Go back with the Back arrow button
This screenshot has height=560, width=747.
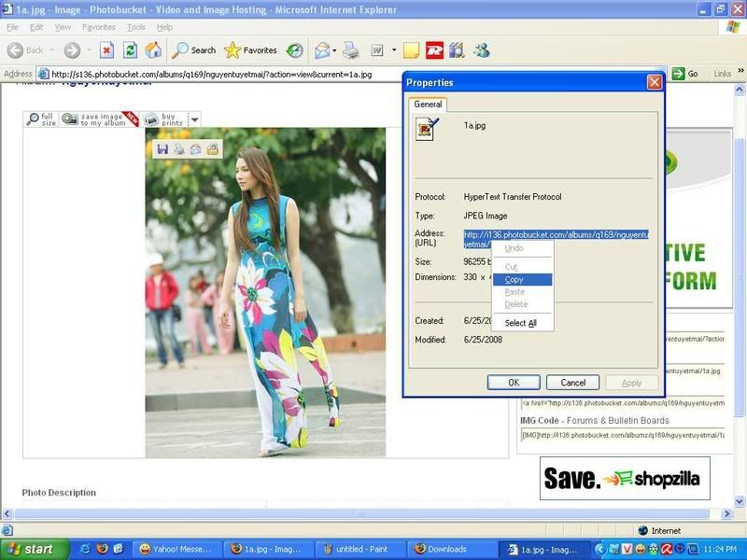point(25,50)
